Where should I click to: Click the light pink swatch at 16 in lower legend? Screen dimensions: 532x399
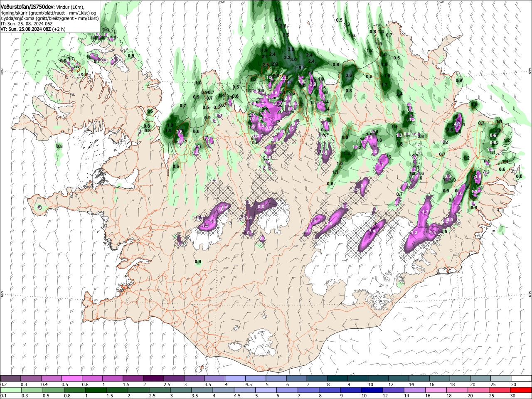(x=436, y=390)
